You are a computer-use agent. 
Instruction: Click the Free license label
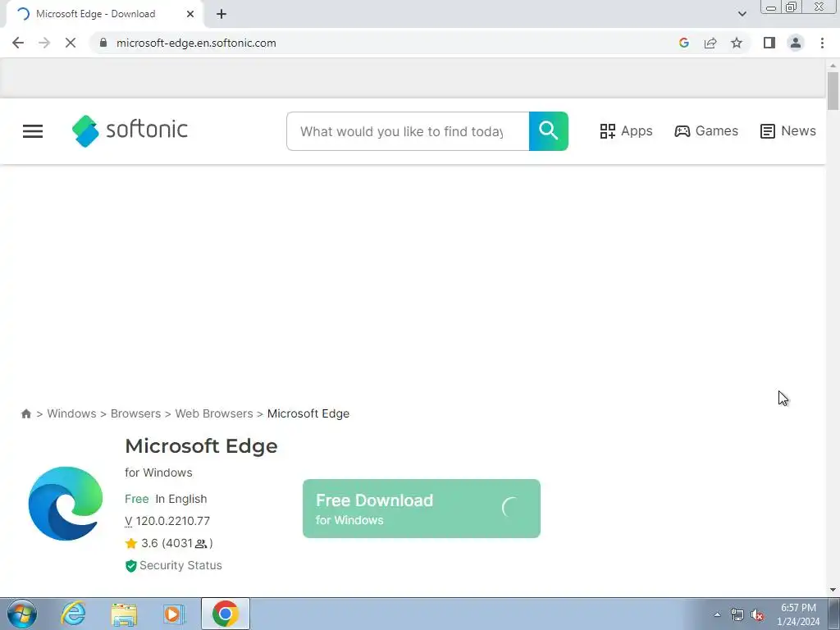coord(137,499)
